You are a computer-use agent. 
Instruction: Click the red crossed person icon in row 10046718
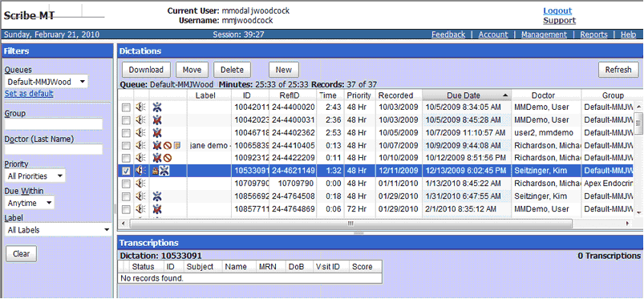point(157,132)
